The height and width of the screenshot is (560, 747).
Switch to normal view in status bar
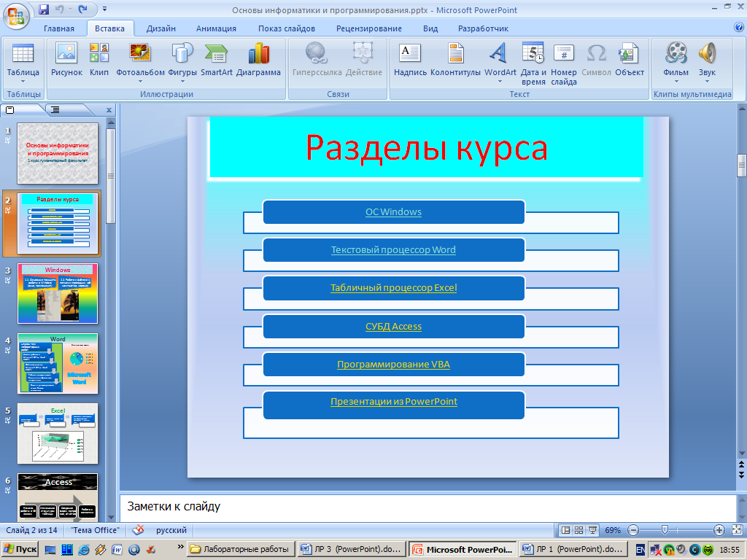coord(565,530)
